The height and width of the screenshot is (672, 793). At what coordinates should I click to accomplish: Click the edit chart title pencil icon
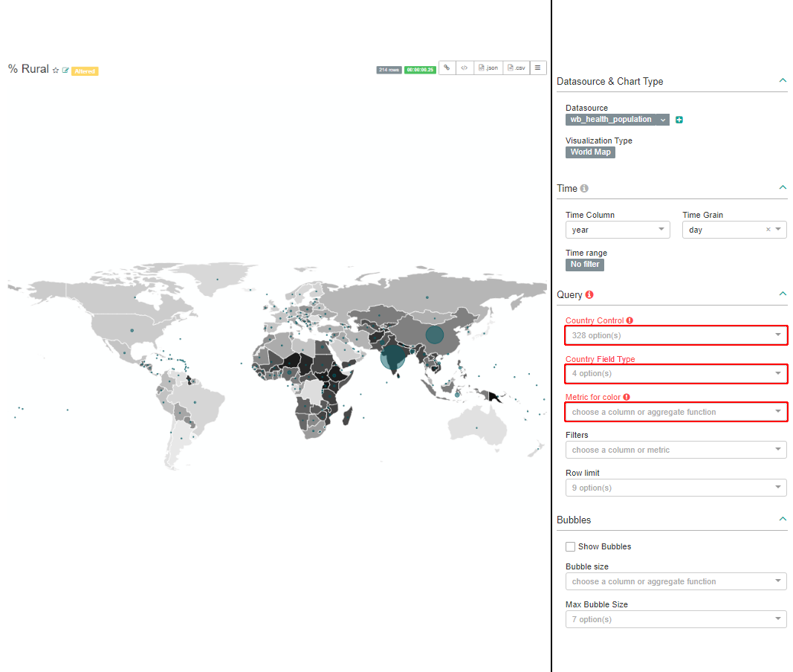tap(65, 70)
